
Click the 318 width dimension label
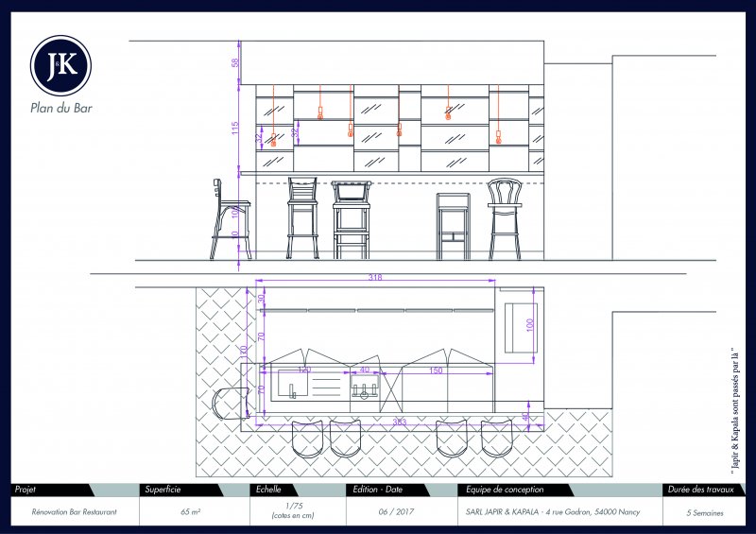pos(376,278)
